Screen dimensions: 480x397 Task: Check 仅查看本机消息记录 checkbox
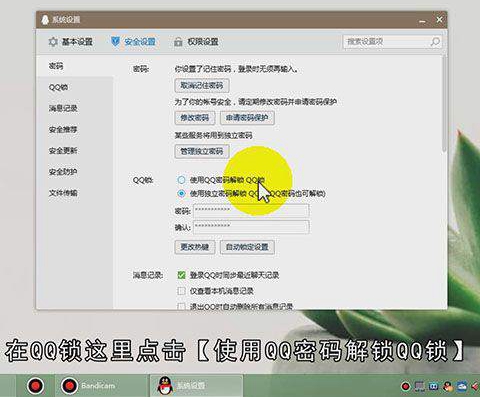[181, 291]
